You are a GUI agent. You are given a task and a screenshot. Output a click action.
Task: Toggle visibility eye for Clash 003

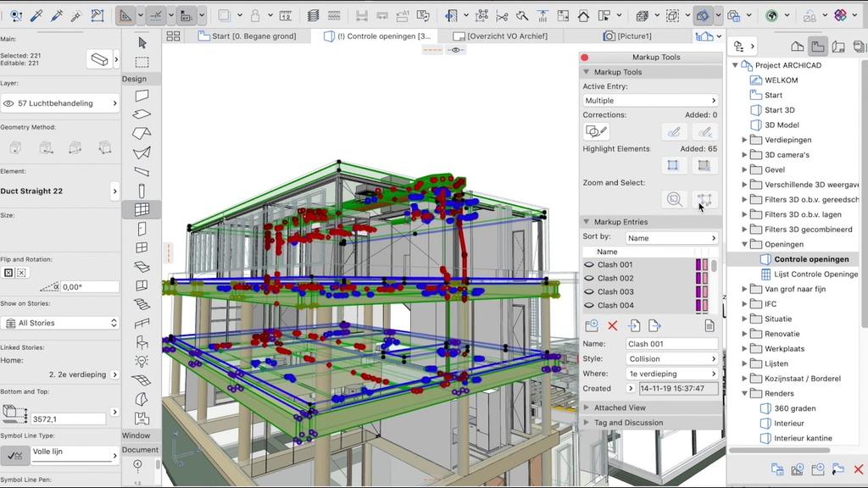point(589,291)
